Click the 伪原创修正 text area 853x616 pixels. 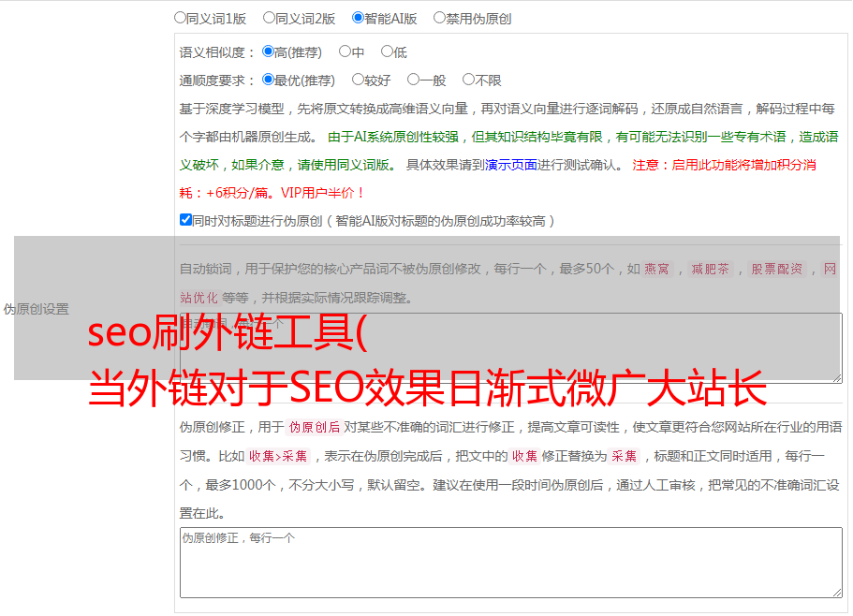tap(511, 563)
